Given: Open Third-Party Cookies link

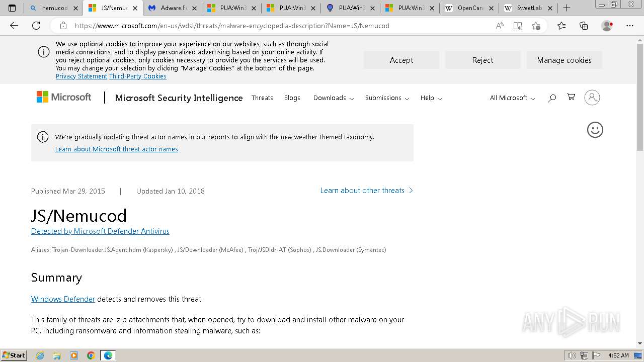Looking at the screenshot, I should tap(138, 76).
